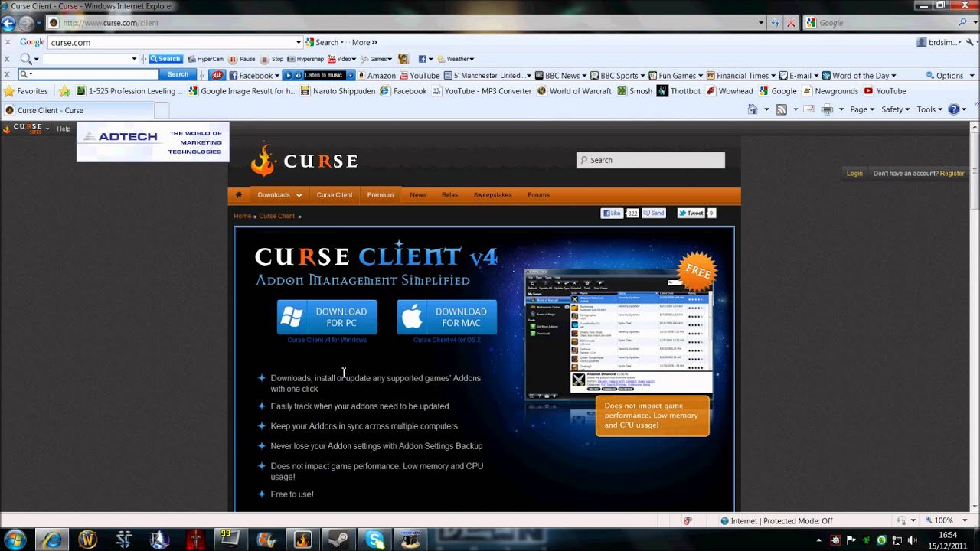Toggle the Listen to music play button

(289, 75)
